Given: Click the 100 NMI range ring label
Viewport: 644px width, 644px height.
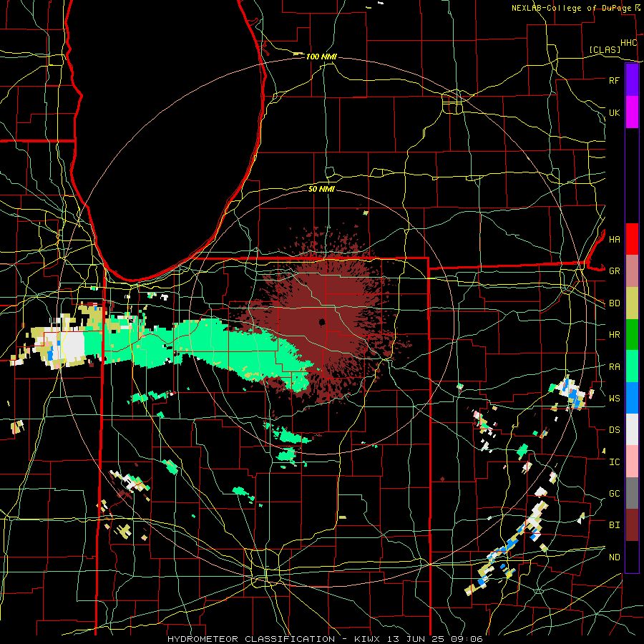Looking at the screenshot, I should point(321,57).
